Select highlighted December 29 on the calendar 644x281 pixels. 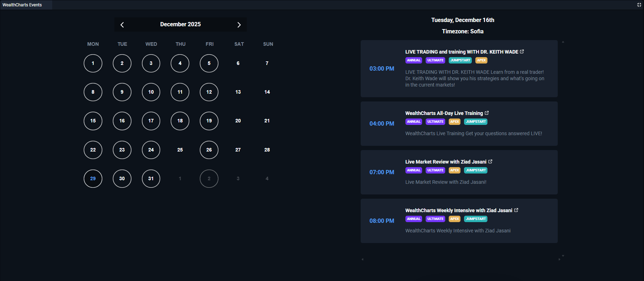(93, 178)
